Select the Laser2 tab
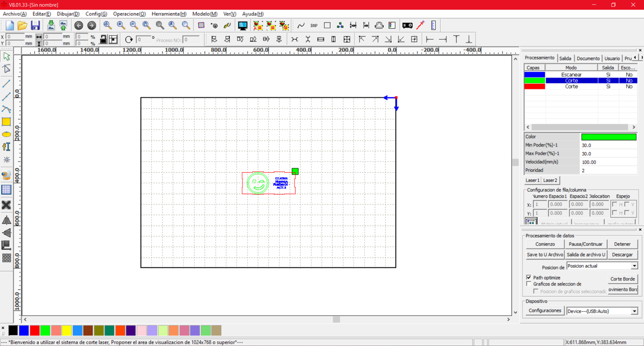Screen dimensions: 644x346 (550, 180)
